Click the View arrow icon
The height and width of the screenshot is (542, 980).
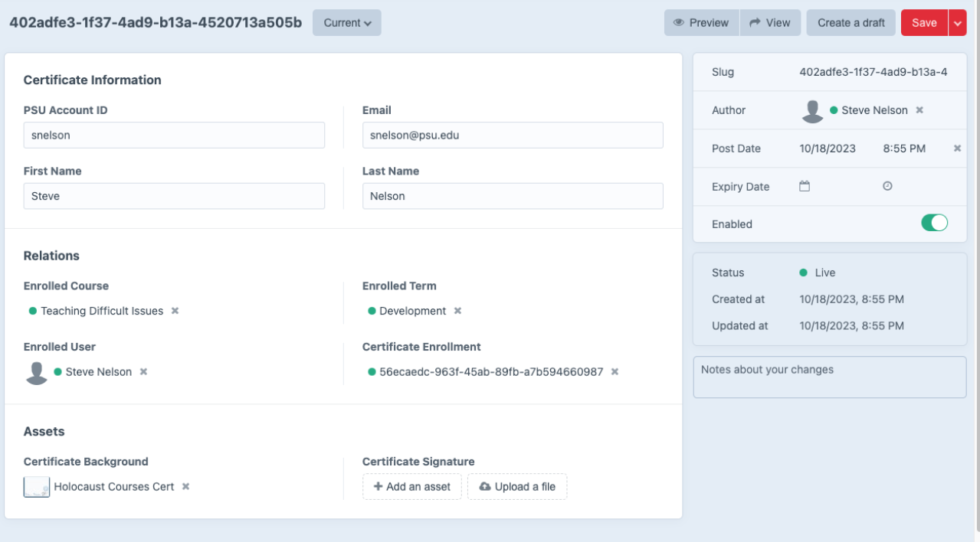pos(755,22)
